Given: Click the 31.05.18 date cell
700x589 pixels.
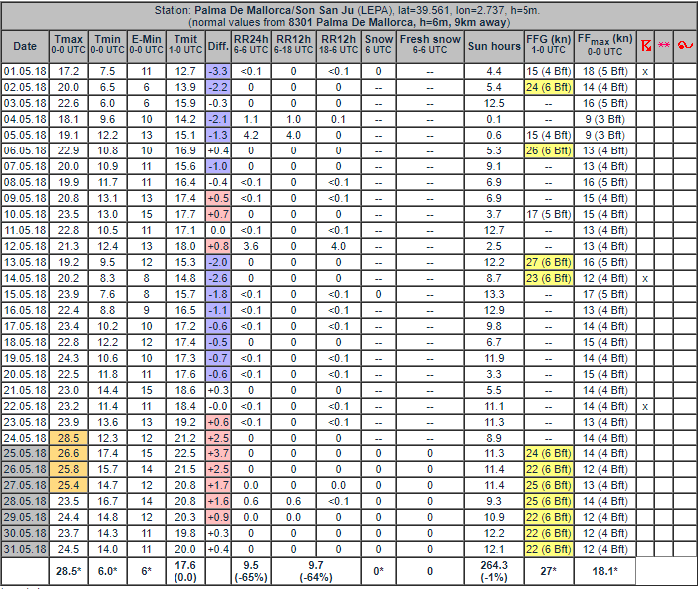Looking at the screenshot, I should pos(25,549).
